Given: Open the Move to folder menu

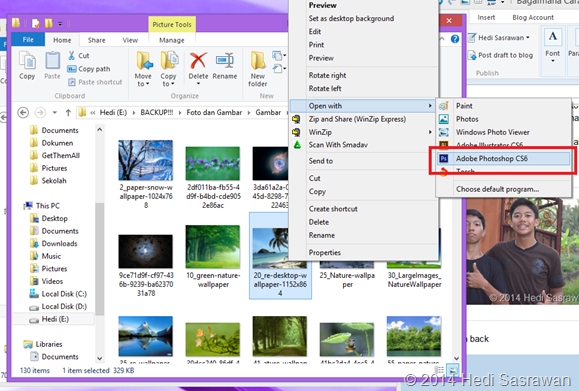Looking at the screenshot, I should pyautogui.click(x=143, y=69).
